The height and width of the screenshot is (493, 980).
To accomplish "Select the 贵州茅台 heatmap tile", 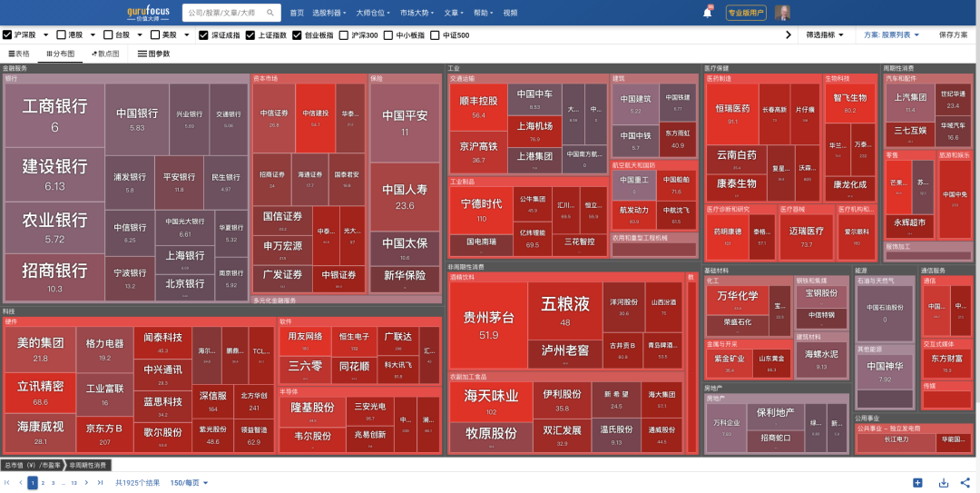I will (489, 325).
